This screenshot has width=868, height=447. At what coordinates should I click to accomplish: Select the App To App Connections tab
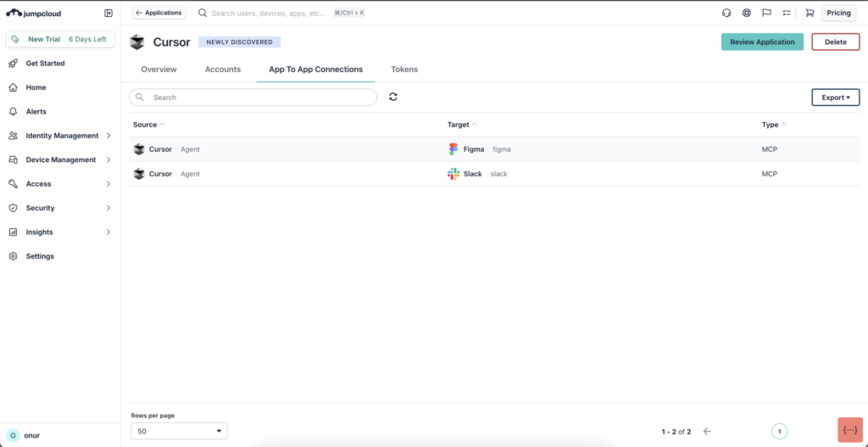[x=315, y=70]
